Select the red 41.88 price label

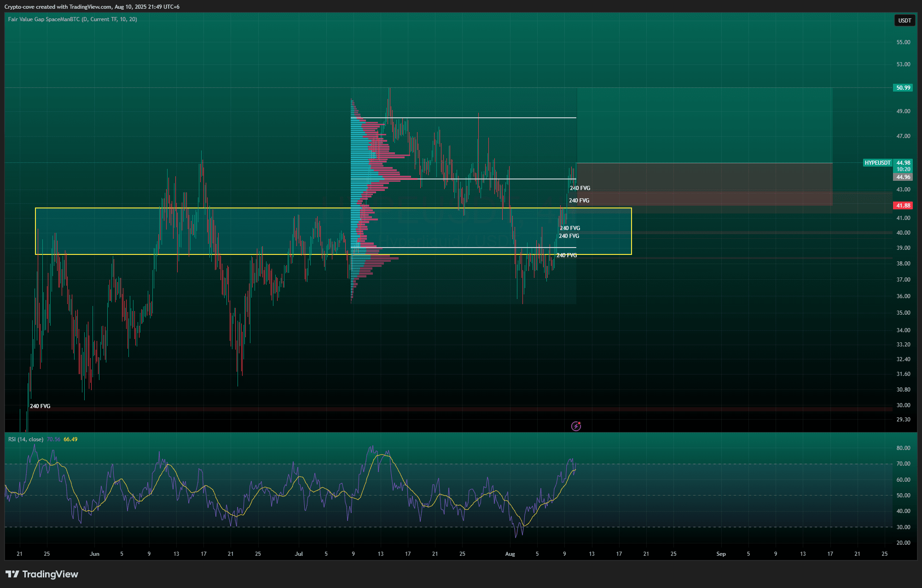click(903, 206)
